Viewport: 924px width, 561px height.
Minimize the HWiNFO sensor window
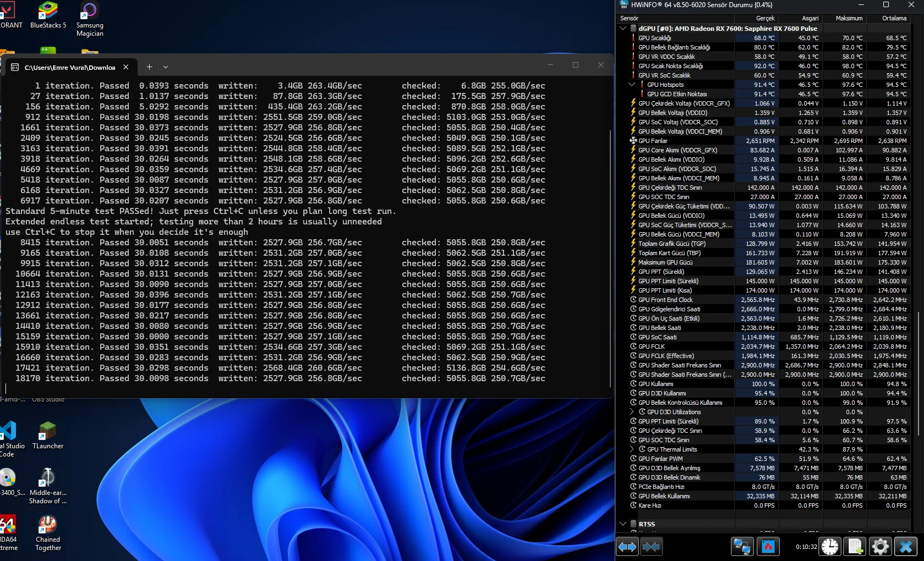(860, 5)
